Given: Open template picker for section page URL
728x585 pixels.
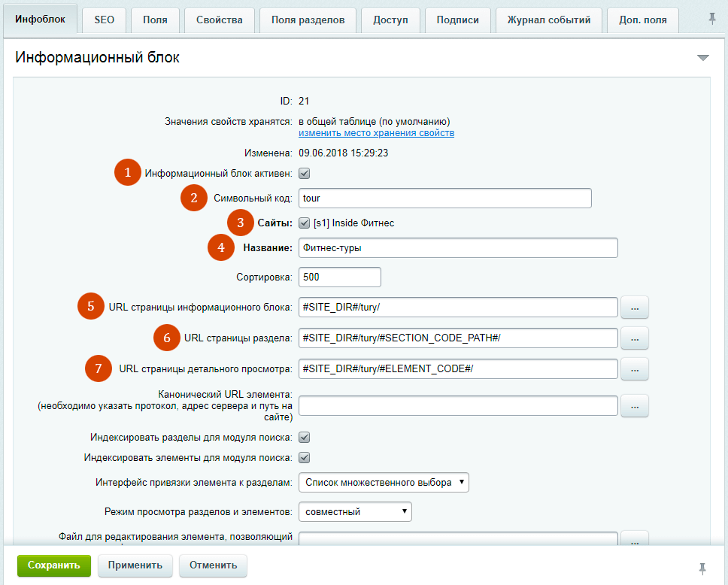Looking at the screenshot, I should click(x=635, y=338).
